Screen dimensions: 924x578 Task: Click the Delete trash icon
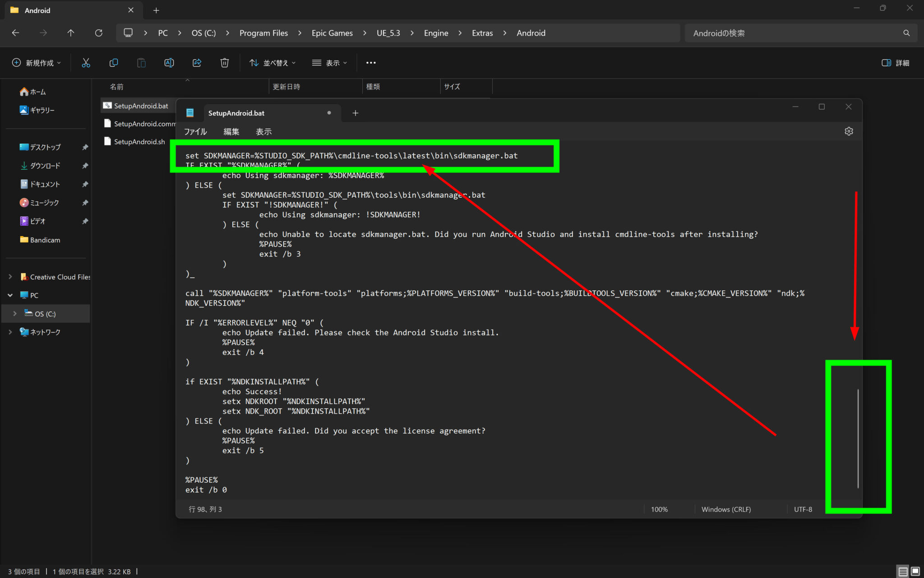point(224,62)
